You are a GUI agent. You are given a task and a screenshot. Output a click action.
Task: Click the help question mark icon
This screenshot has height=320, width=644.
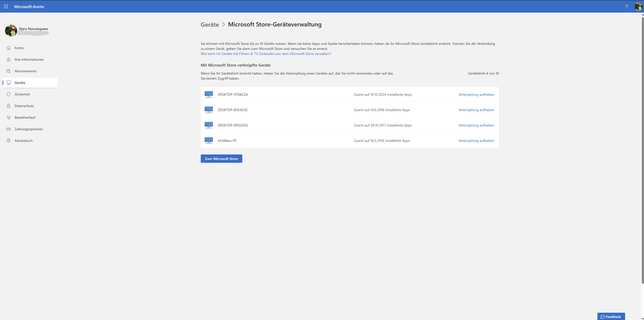pos(627,6)
